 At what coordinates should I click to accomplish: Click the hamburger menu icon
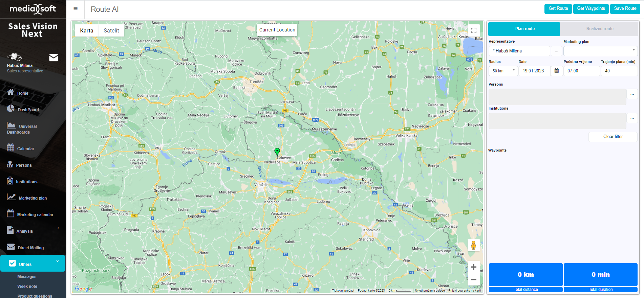[x=76, y=9]
